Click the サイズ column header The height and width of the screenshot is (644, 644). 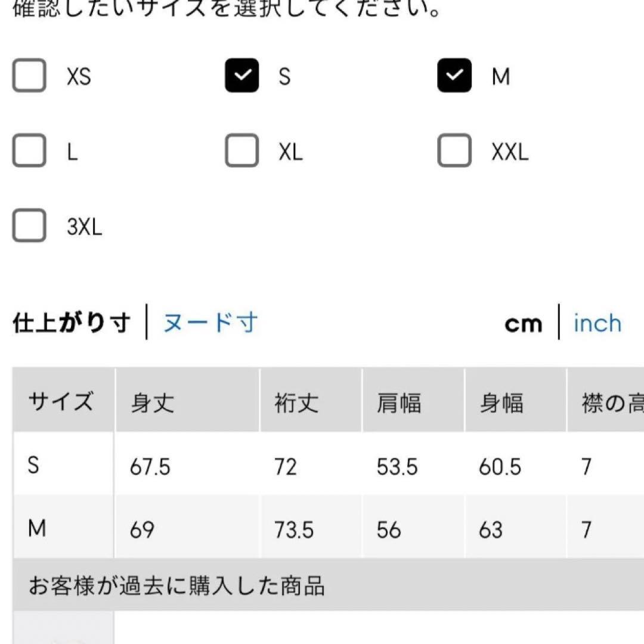(x=61, y=401)
